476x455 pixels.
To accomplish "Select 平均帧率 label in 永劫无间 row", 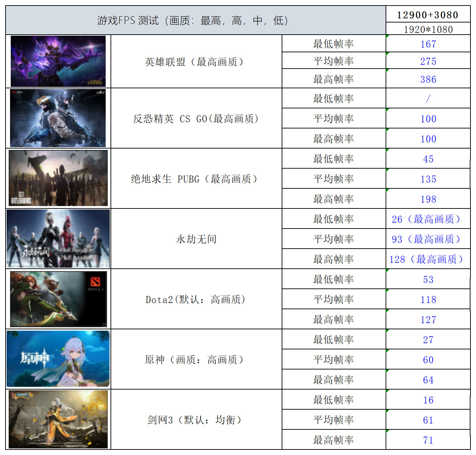I will tap(334, 239).
